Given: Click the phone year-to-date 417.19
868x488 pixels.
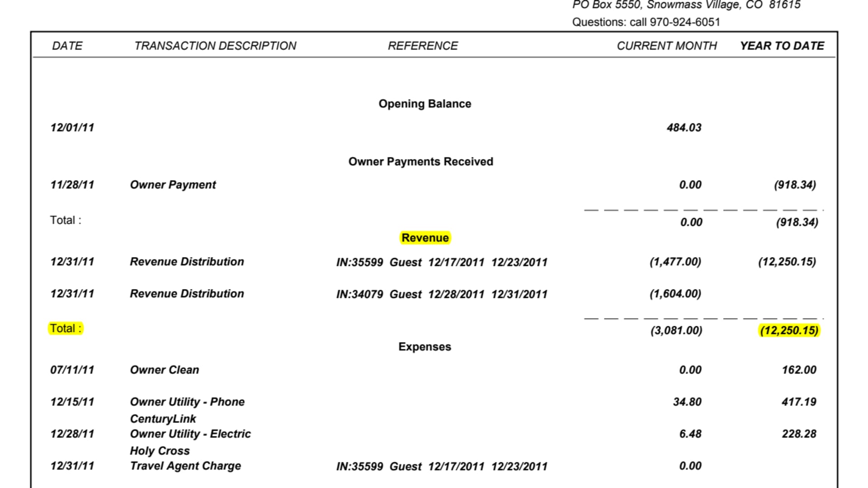Looking at the screenshot, I should click(x=799, y=402).
